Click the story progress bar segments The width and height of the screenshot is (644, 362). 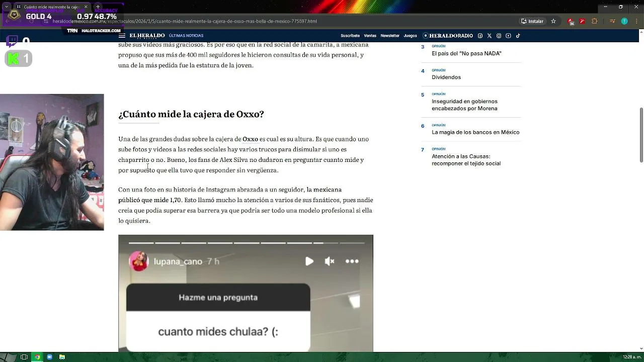pyautogui.click(x=246, y=243)
